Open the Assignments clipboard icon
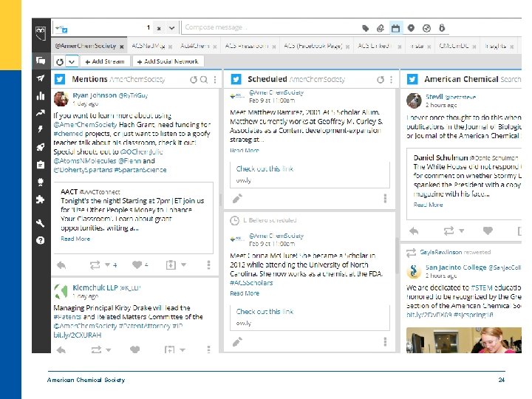Viewport: 532px width, 399px height. (41, 165)
